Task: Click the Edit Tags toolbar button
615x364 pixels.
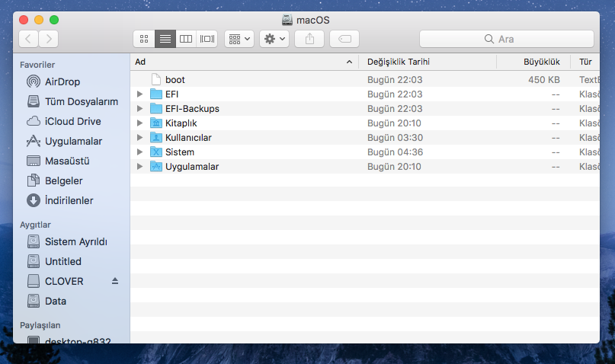Action: (344, 39)
